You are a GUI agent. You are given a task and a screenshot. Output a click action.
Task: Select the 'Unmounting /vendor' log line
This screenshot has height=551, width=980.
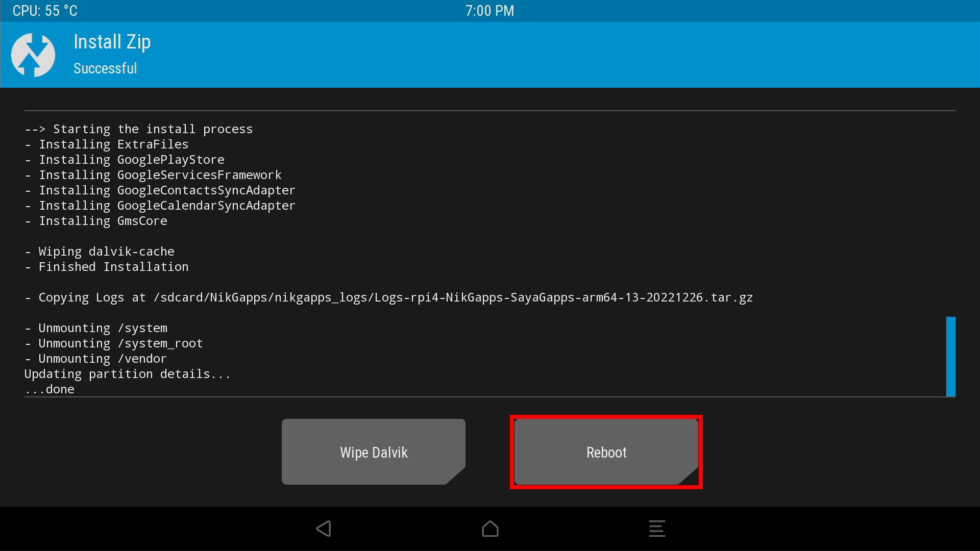pyautogui.click(x=95, y=359)
